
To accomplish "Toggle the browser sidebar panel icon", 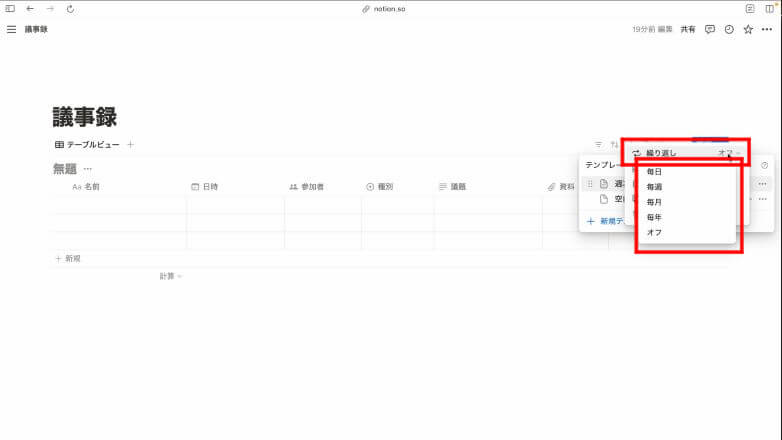I will click(x=10, y=8).
